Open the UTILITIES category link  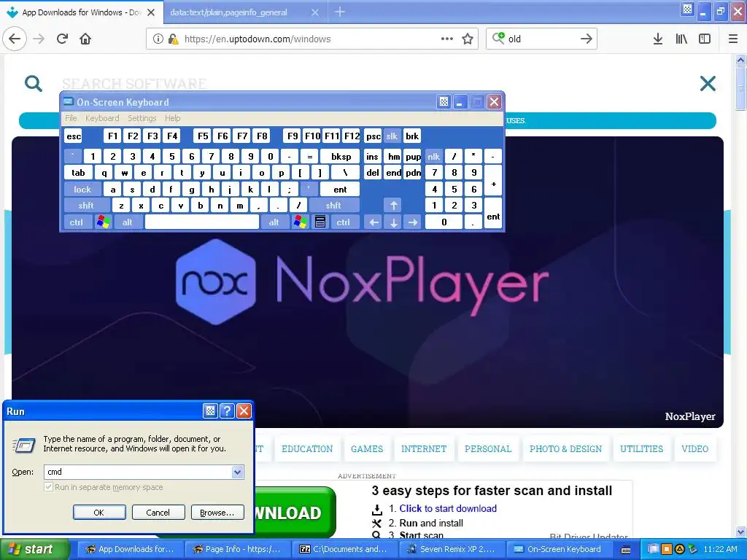641,448
